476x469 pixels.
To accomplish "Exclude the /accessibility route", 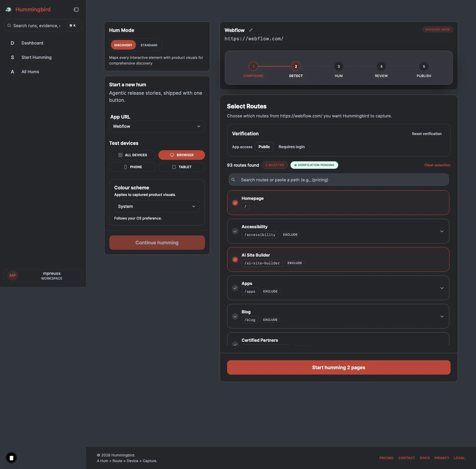I will (x=290, y=235).
